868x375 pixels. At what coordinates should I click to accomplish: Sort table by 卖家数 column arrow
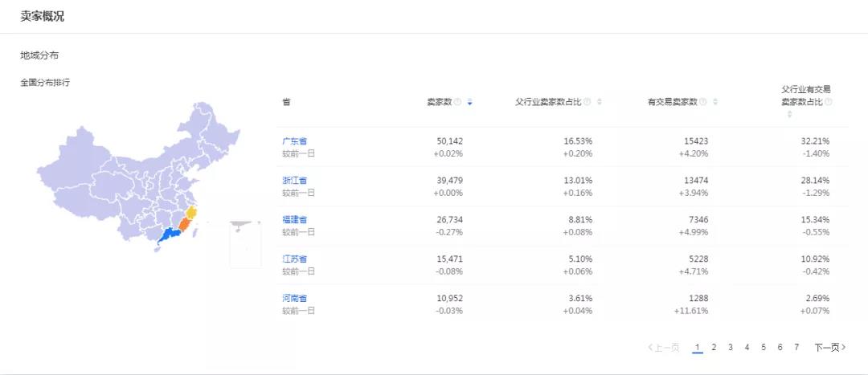click(x=469, y=102)
